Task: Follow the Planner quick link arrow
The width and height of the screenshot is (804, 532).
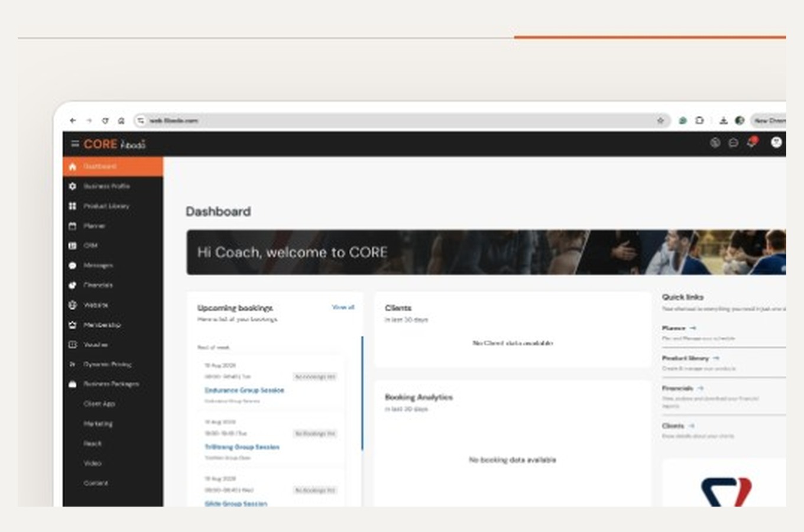Action: pos(693,328)
